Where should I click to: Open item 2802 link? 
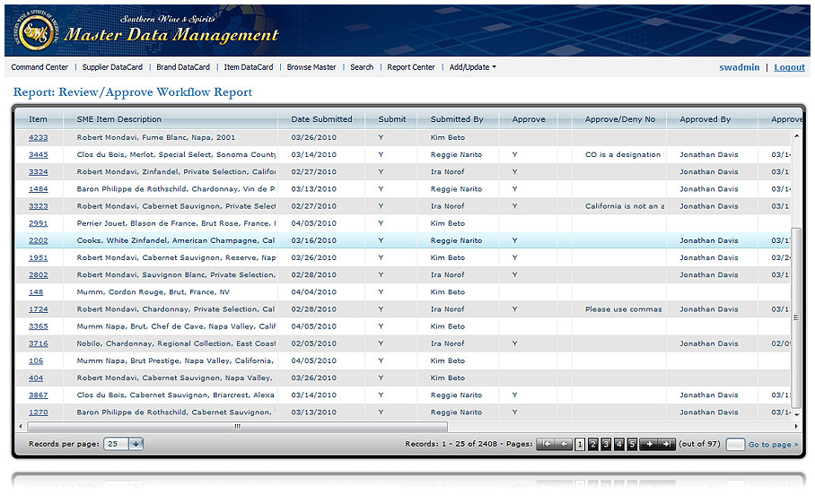pos(38,274)
